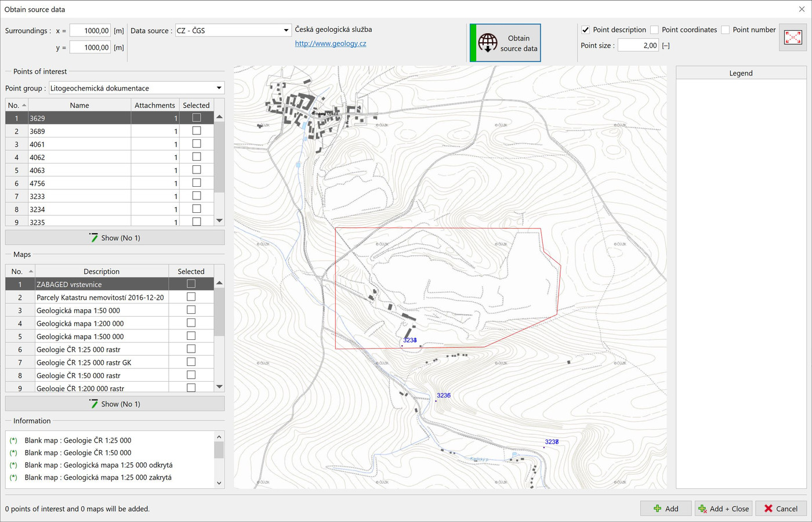This screenshot has width=812, height=522.
Task: Click the Point size input field
Action: [x=637, y=45]
